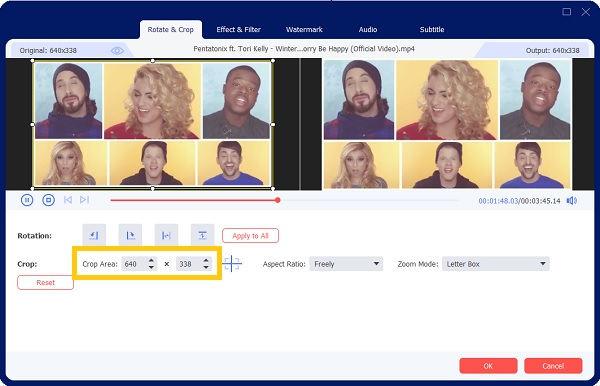Click the bottom-right crop handle

pyautogui.click(x=272, y=189)
